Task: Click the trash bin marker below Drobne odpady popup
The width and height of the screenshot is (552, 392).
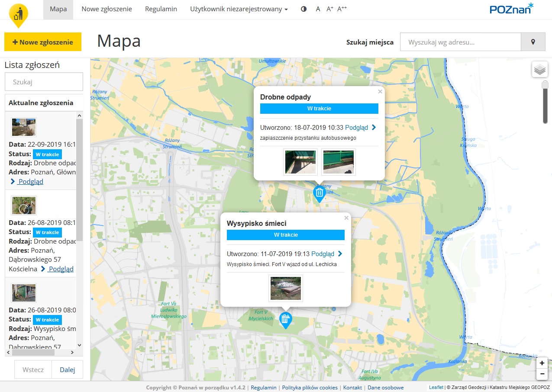Action: point(319,193)
